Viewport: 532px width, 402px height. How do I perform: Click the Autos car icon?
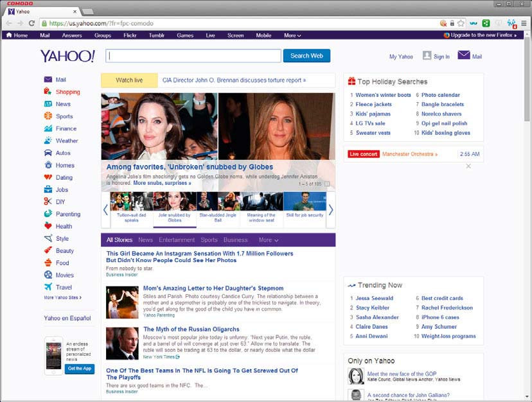48,153
